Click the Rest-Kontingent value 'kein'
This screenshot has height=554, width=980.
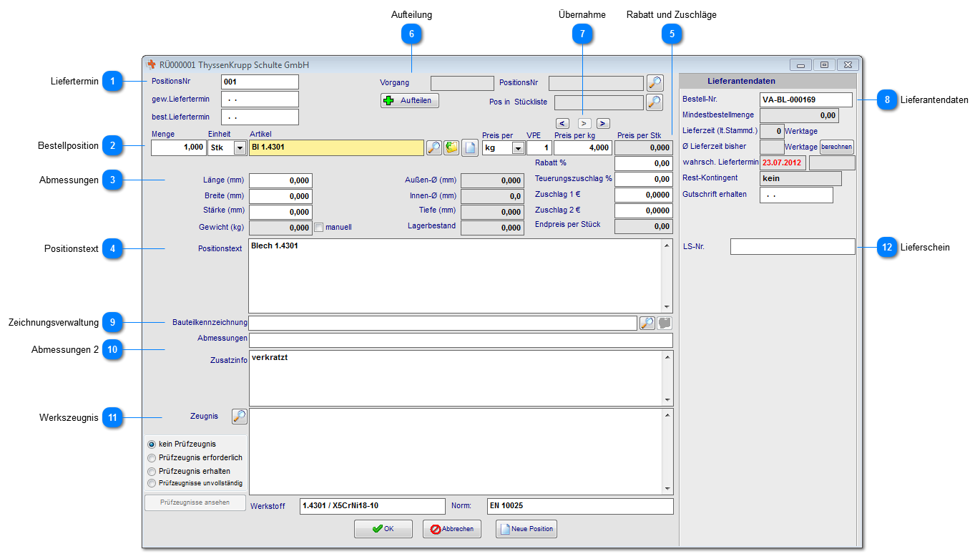(800, 178)
